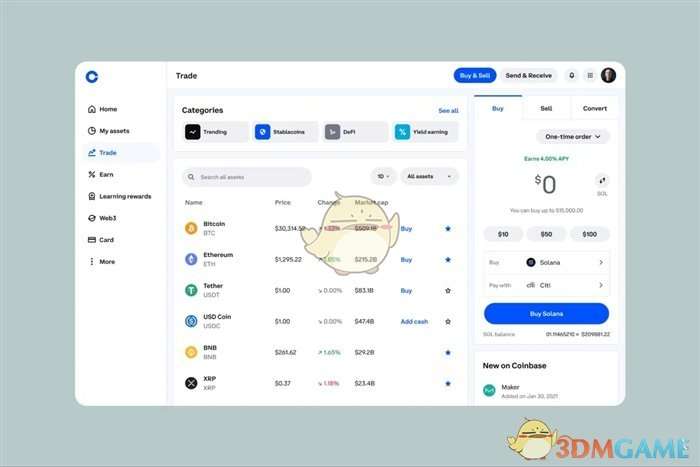The image size is (700, 467).
Task: Click the Buy & Sell button
Action: coord(475,75)
